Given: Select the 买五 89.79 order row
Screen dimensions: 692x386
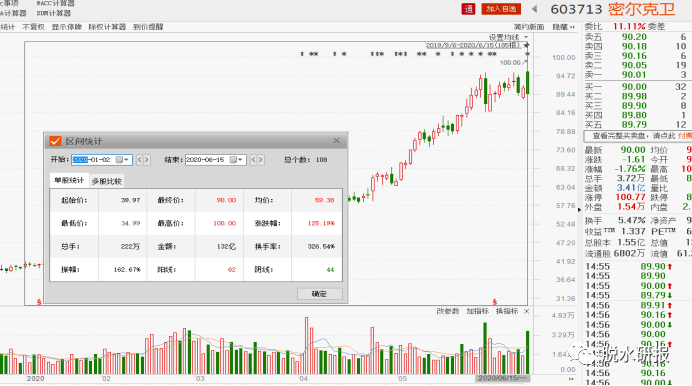Looking at the screenshot, I should 636,125.
